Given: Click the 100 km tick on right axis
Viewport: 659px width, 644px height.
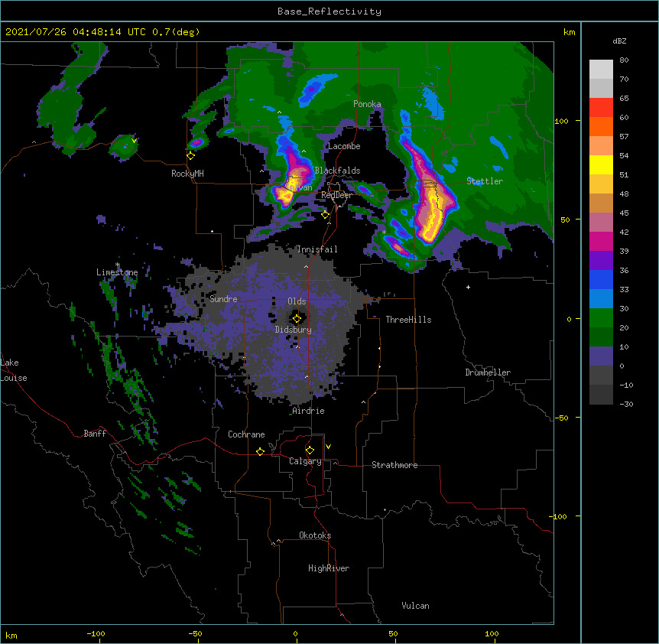Looking at the screenshot, I should (561, 121).
